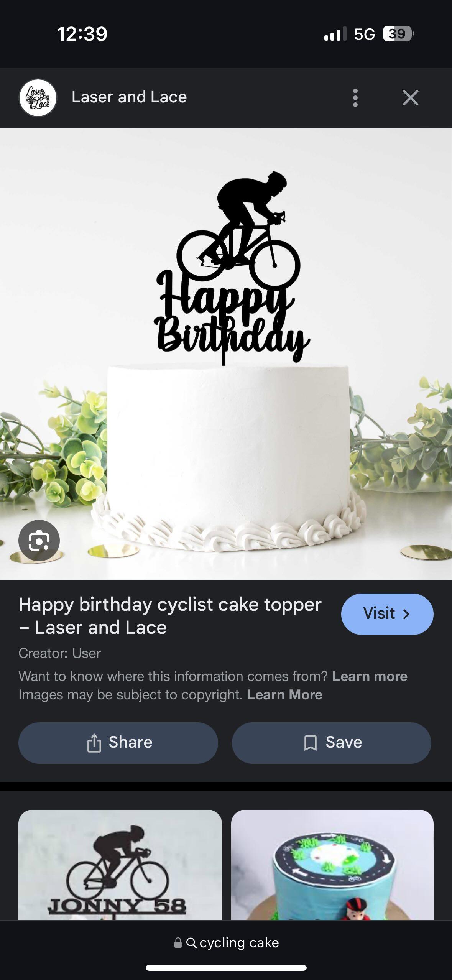The image size is (452, 980).
Task: Open the Learn more information link
Action: coord(370,676)
